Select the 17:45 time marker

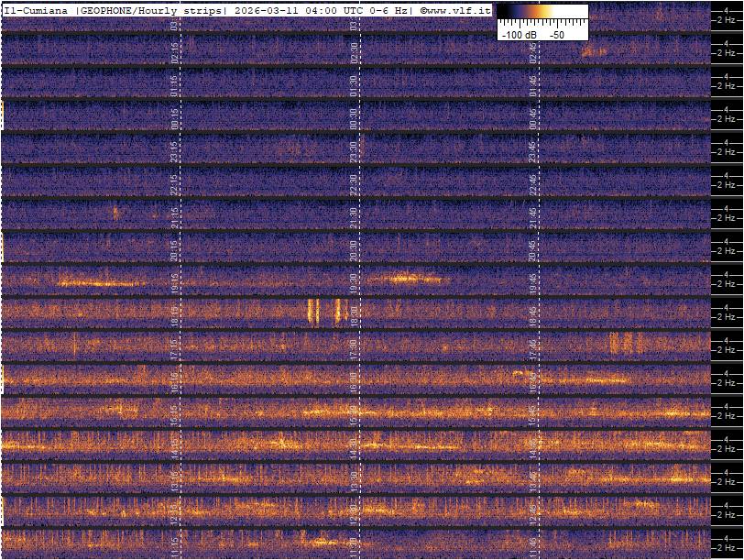[532, 349]
